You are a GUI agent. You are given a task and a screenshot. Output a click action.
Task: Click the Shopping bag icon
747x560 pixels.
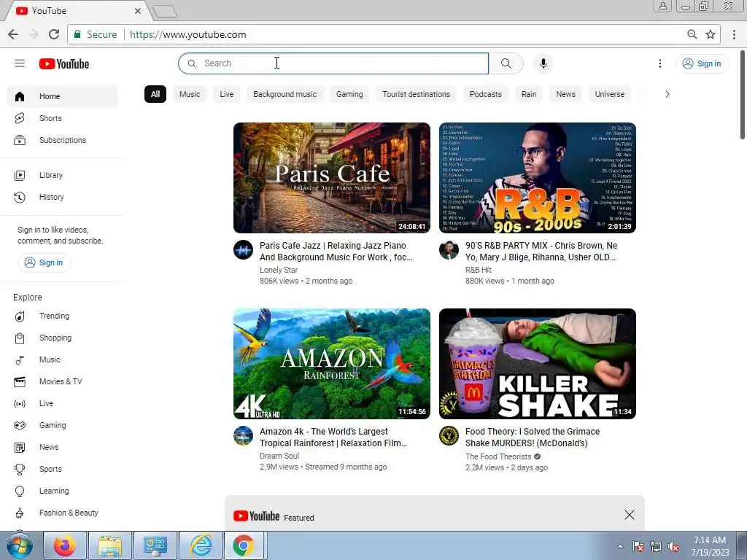pos(20,338)
